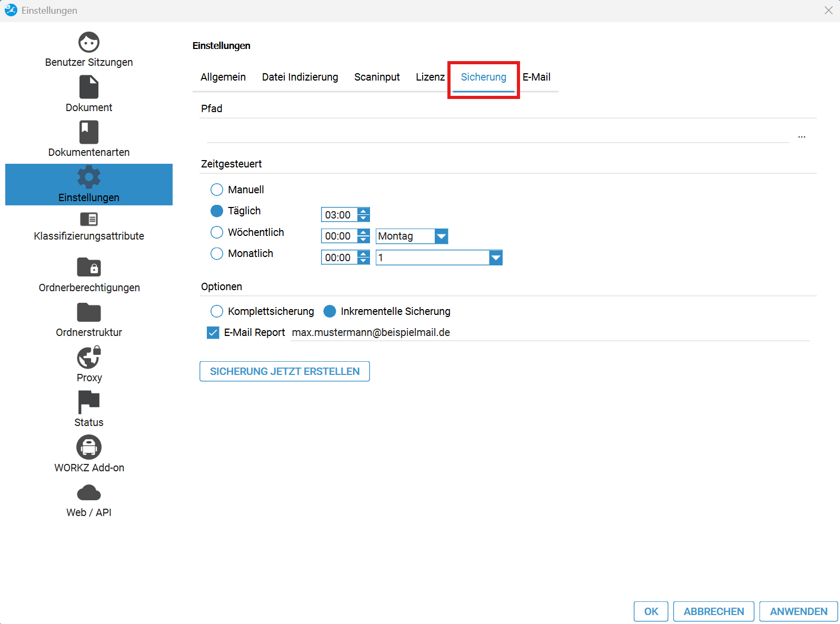Select the Manuell radio button
840x624 pixels.
[217, 190]
